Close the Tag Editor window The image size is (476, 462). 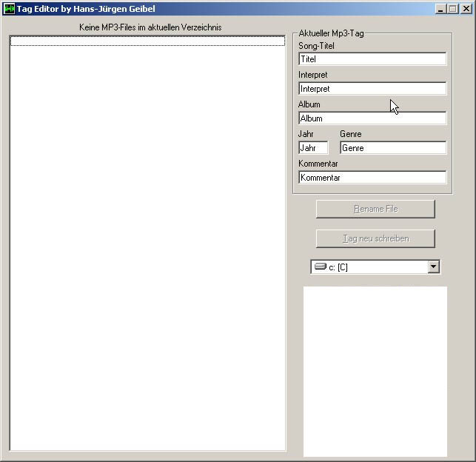tap(466, 9)
